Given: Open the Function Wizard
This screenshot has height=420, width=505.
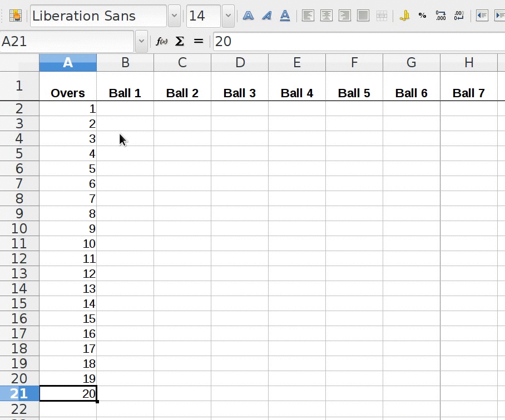Looking at the screenshot, I should (162, 42).
